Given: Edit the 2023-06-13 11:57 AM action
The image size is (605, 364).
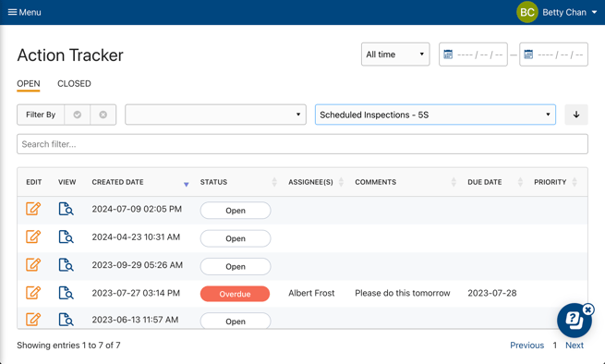Looking at the screenshot, I should pos(33,320).
